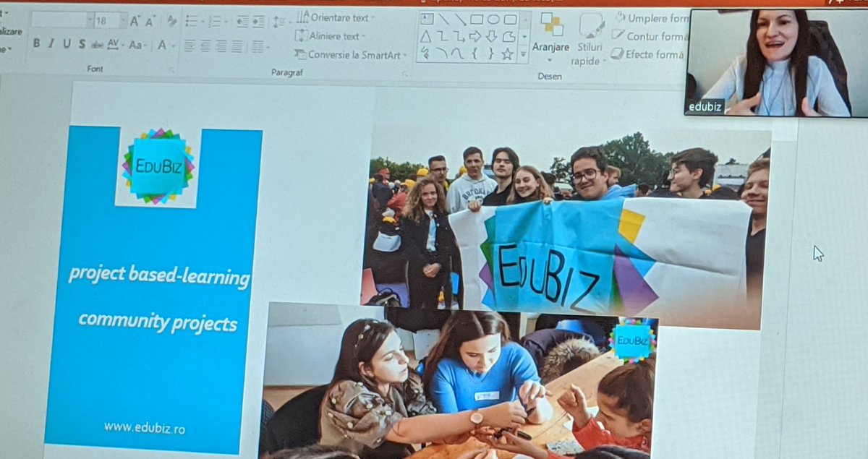Select the five-point star shape
Image resolution: width=868 pixels, height=459 pixels.
(507, 54)
